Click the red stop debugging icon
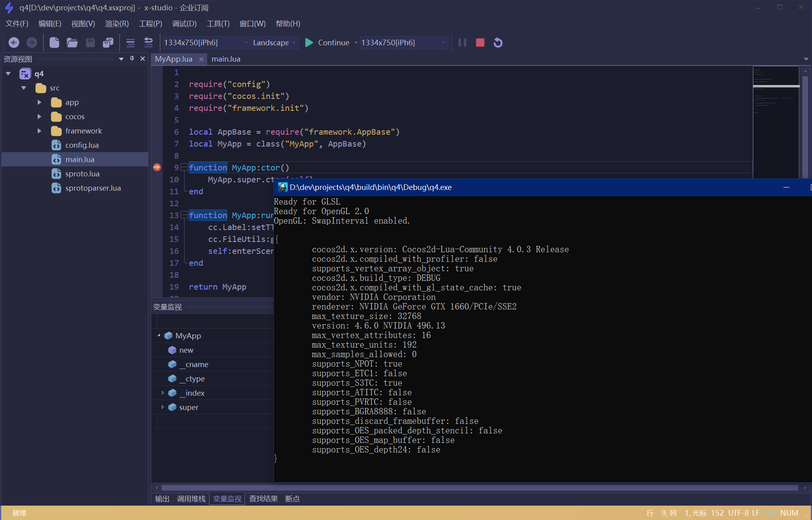The image size is (812, 520). point(480,43)
